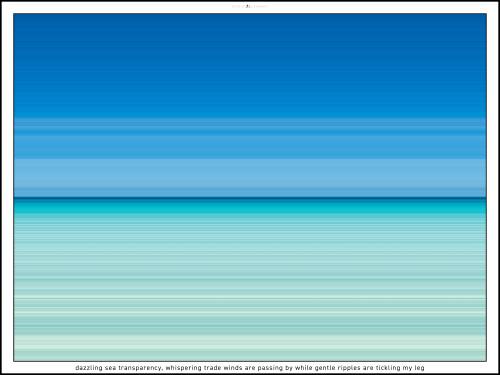Click the dark navy horizon line
The image size is (500, 375).
tap(250, 199)
